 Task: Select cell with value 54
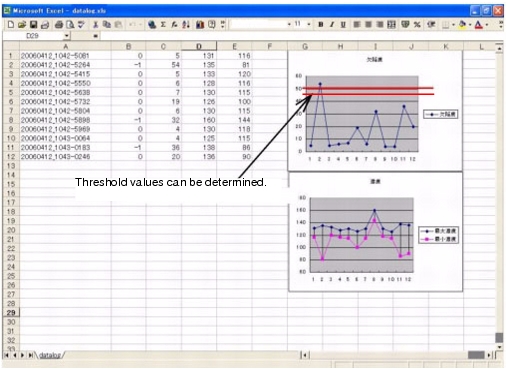coord(164,65)
